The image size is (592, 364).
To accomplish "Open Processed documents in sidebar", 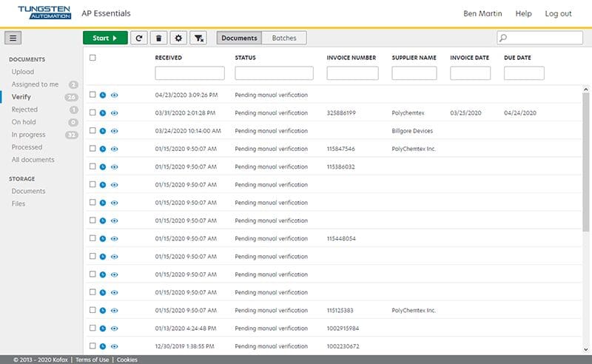I will pyautogui.click(x=27, y=147).
